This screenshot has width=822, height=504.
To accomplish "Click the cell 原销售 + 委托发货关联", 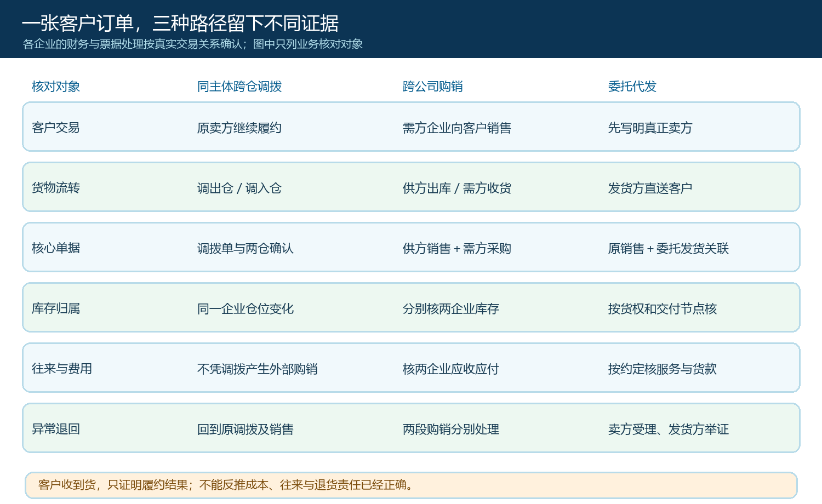I will [x=669, y=248].
